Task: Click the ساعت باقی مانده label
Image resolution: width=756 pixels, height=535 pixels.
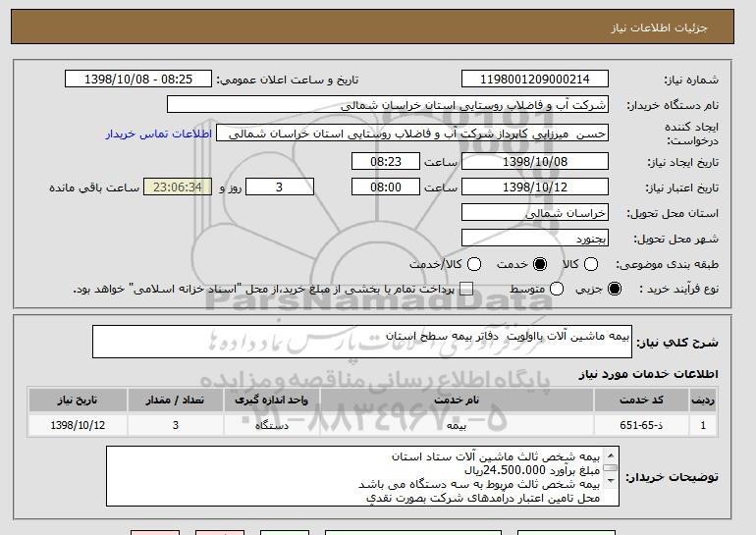Action: coord(94,187)
